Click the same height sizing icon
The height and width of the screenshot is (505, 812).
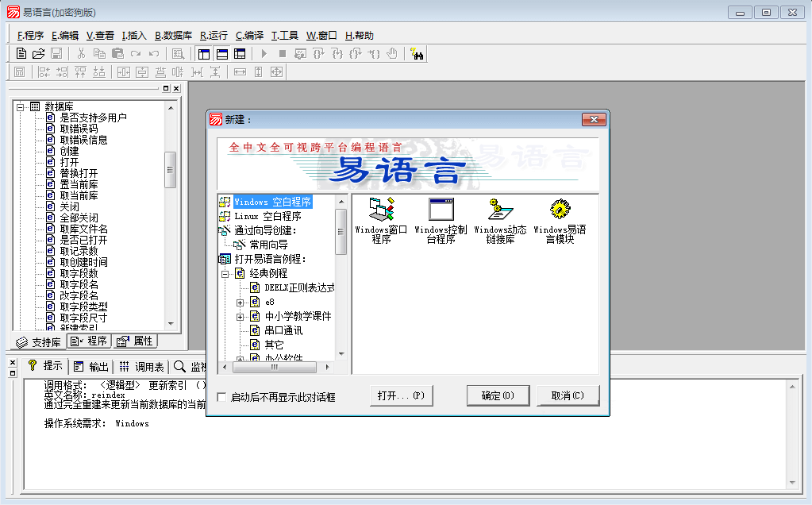point(259,72)
